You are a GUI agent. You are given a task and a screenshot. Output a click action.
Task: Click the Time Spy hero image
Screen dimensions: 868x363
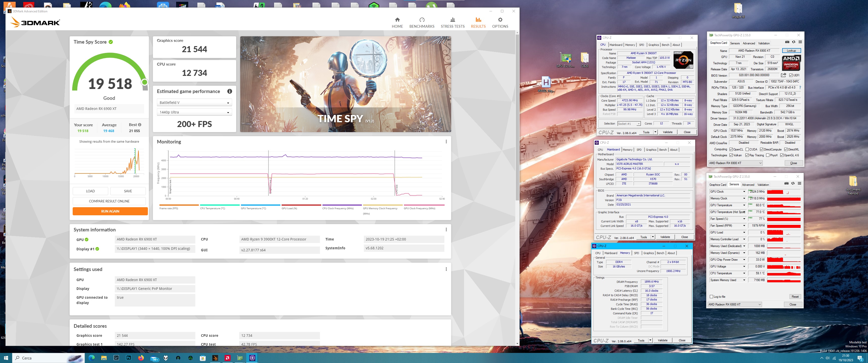tap(345, 84)
